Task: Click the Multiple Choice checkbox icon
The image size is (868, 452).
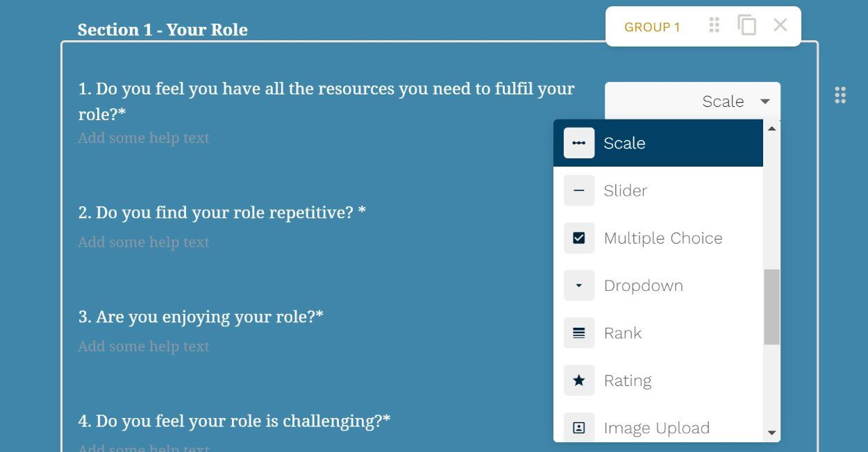Action: (578, 238)
